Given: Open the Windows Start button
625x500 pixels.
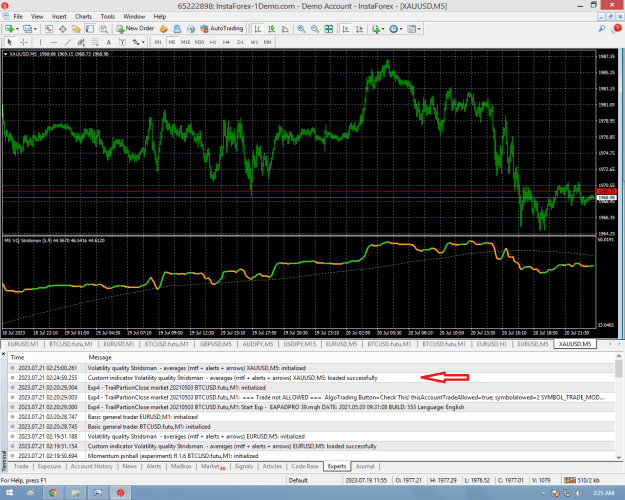Looking at the screenshot, I should [9, 493].
